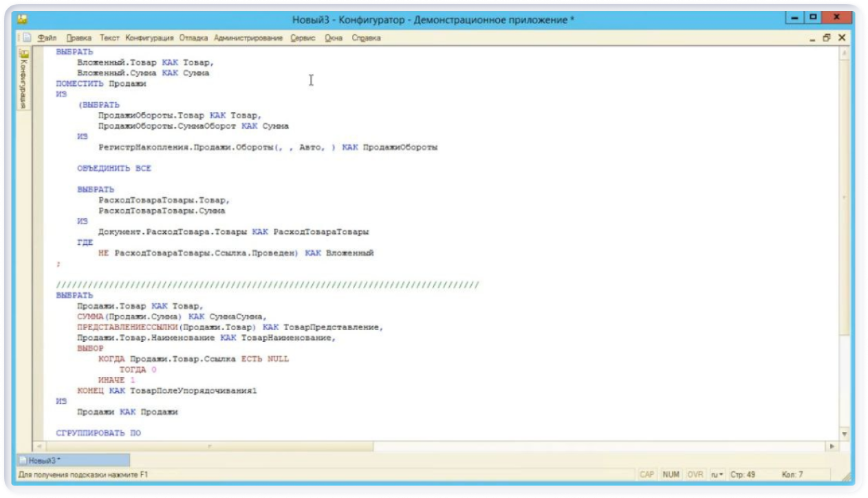This screenshot has width=868, height=498.
Task: Open the Отладка menu
Action: [193, 38]
